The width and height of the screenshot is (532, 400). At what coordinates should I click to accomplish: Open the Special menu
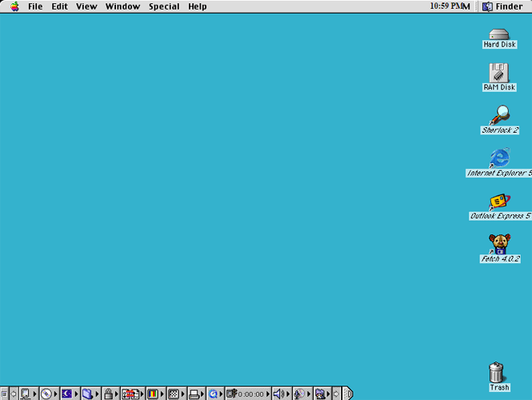[x=164, y=6]
